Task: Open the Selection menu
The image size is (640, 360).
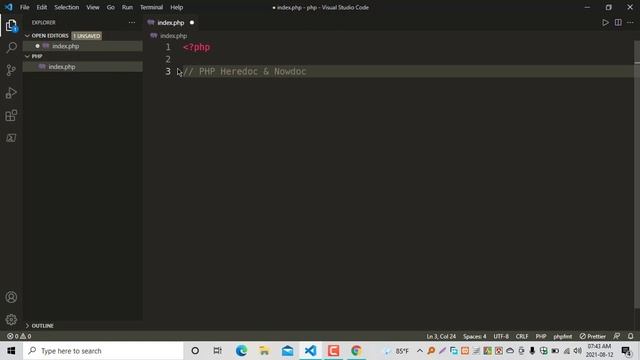Action: [x=67, y=7]
